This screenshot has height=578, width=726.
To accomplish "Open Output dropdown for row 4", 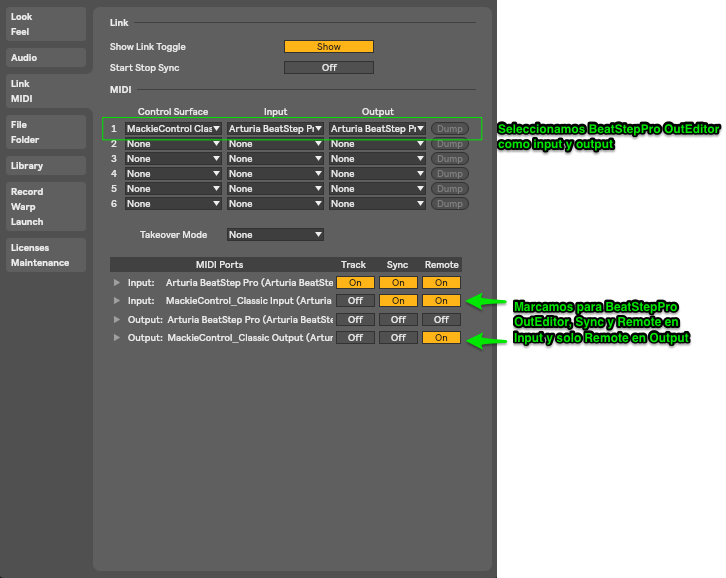I will coord(377,174).
